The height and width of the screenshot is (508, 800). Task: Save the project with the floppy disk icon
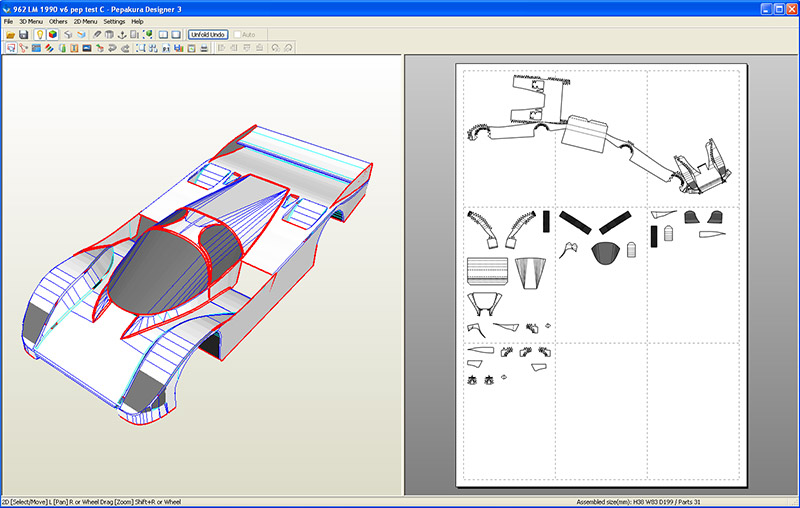click(x=23, y=34)
